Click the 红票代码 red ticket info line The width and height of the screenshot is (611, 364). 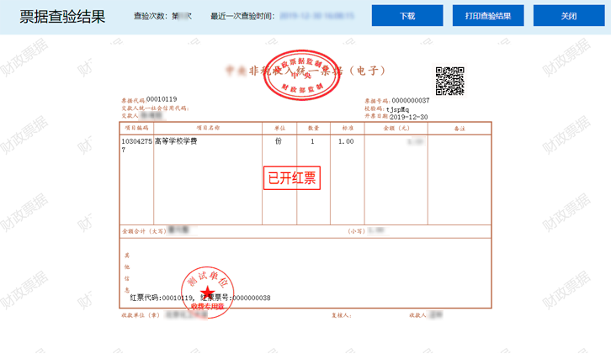point(200,298)
